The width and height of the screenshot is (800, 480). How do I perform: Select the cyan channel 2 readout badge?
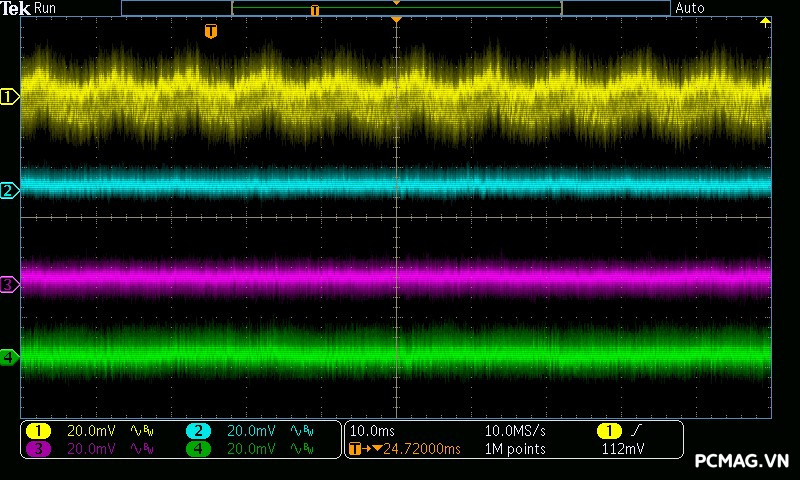[x=198, y=431]
